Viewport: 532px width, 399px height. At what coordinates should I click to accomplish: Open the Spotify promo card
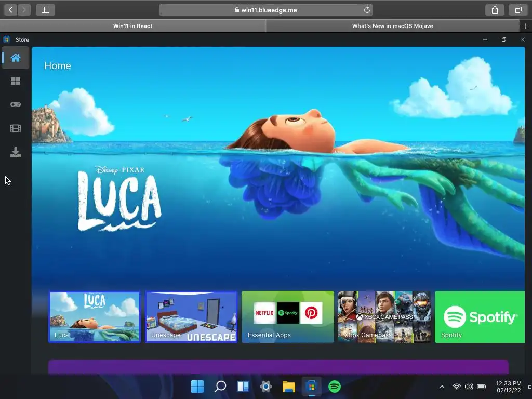480,317
